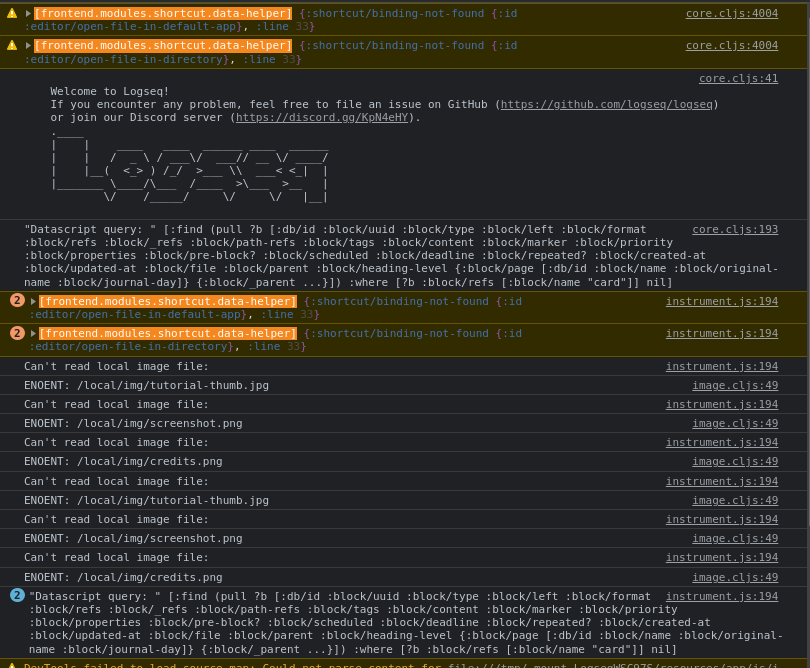Expand the open-file-in-directory error entry
Image resolution: width=810 pixels, height=668 pixels.
tap(32, 333)
